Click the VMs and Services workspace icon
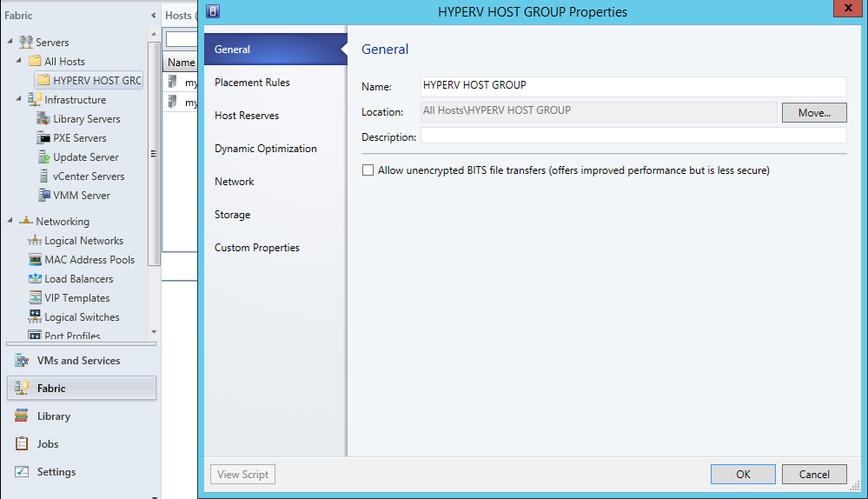The height and width of the screenshot is (499, 868). 22,360
